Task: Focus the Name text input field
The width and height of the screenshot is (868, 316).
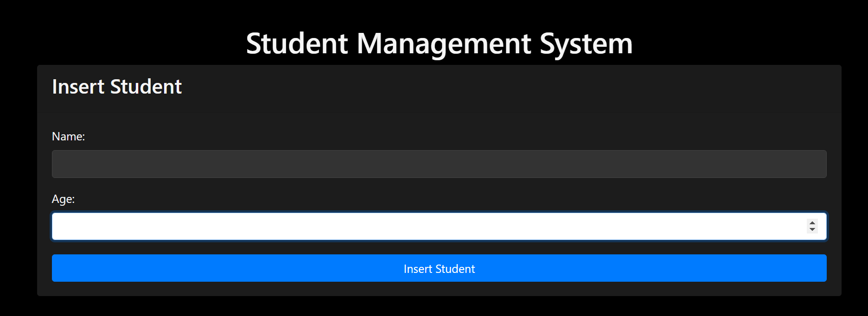Action: click(439, 164)
